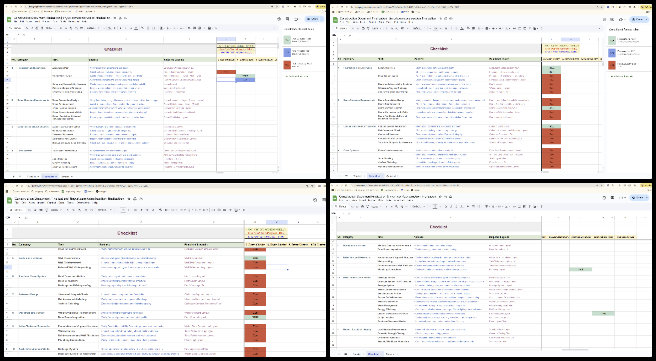Image resolution: width=656 pixels, height=361 pixels.
Task: Select red swatch in top-left screenshot side panel
Action: [x=287, y=65]
